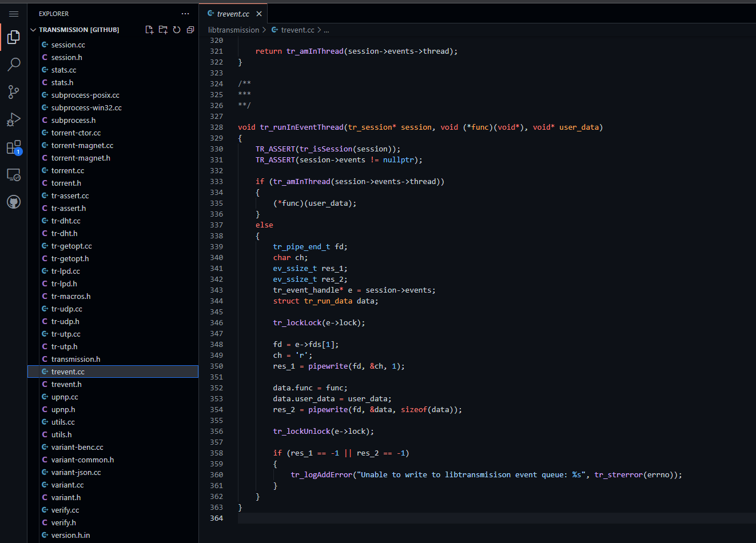This screenshot has width=756, height=543.
Task: Open the Extensions view
Action: (x=14, y=147)
